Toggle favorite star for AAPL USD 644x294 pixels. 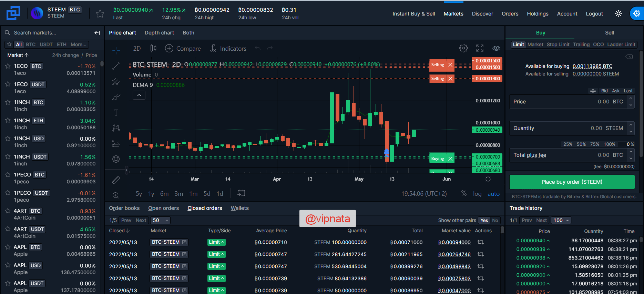[x=8, y=265]
